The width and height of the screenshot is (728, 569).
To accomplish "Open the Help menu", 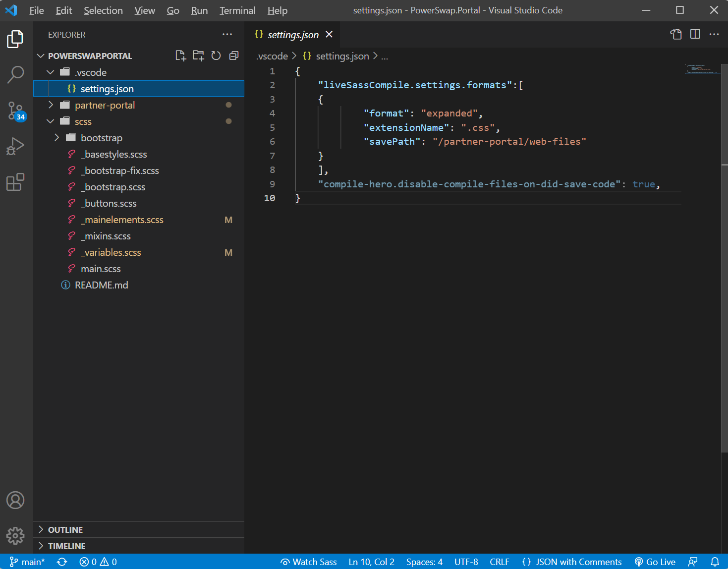I will (278, 10).
